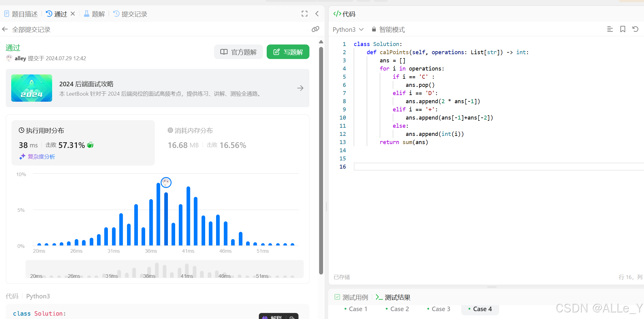Collapse the panel with the left chevron
The height and width of the screenshot is (319, 644).
(x=317, y=14)
